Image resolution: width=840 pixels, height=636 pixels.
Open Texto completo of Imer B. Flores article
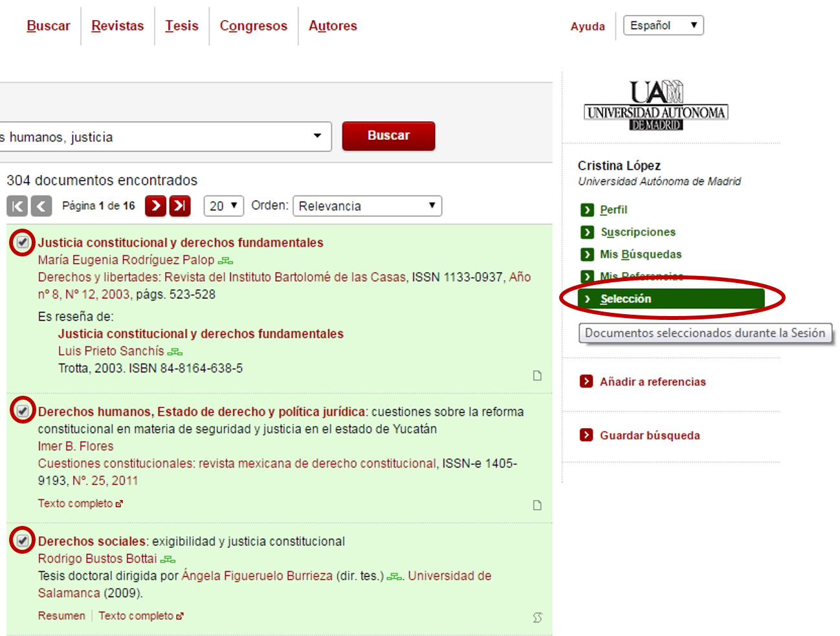coord(80,503)
